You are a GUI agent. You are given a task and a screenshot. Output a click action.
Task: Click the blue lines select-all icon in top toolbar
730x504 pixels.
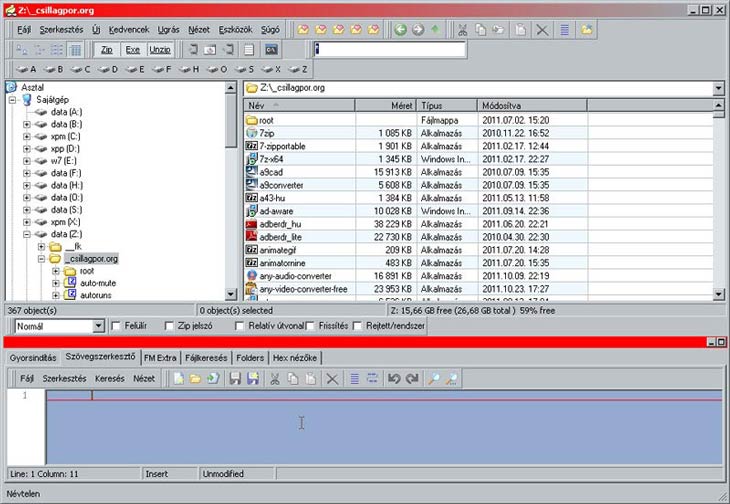coord(564,30)
